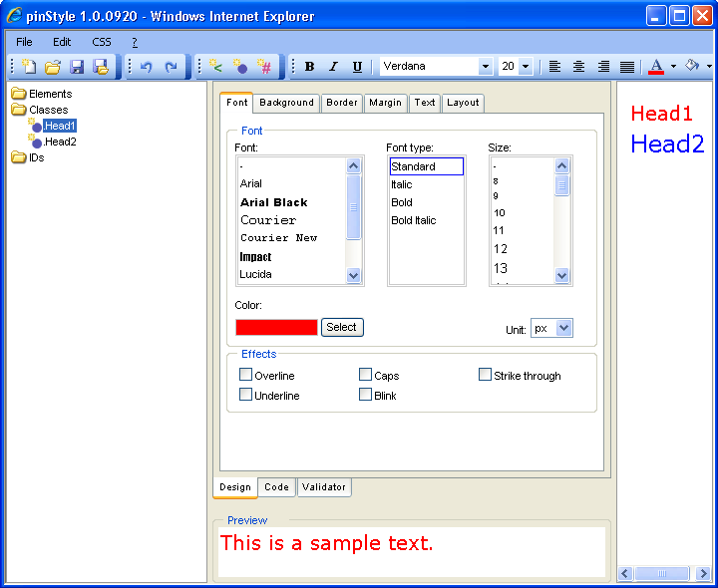This screenshot has height=588, width=718.
Task: Select Arial Black in the font list
Action: click(274, 202)
